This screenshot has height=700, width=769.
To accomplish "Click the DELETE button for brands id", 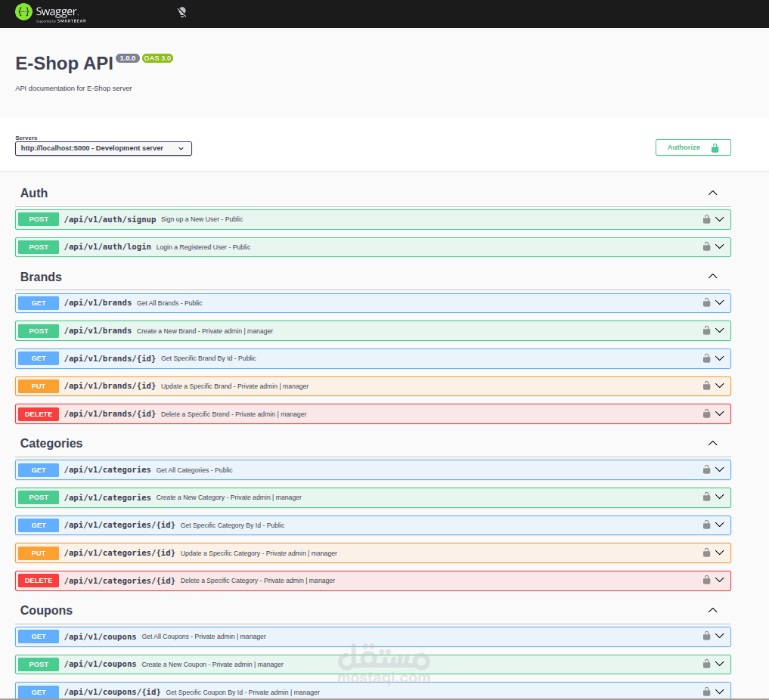I will (x=39, y=414).
